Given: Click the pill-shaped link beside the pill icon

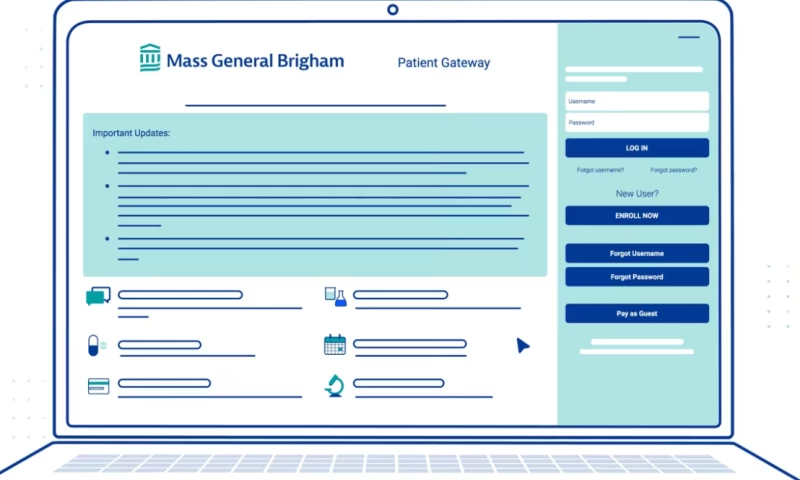Looking at the screenshot, I should click(160, 345).
